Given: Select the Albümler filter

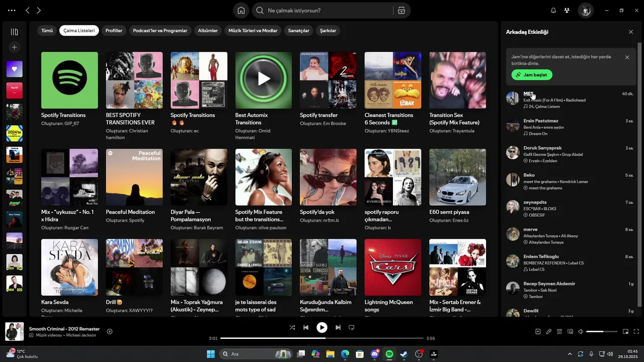Looking at the screenshot, I should 208,31.
